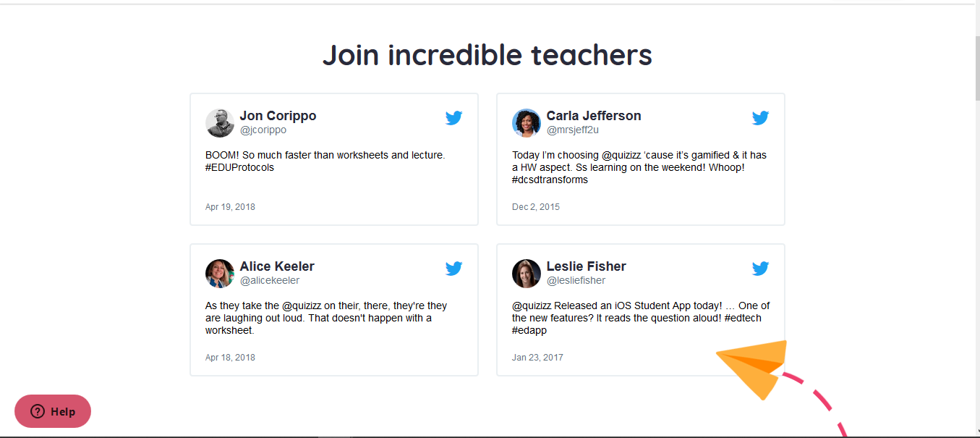Open the Help button
The height and width of the screenshot is (438, 980).
[53, 411]
